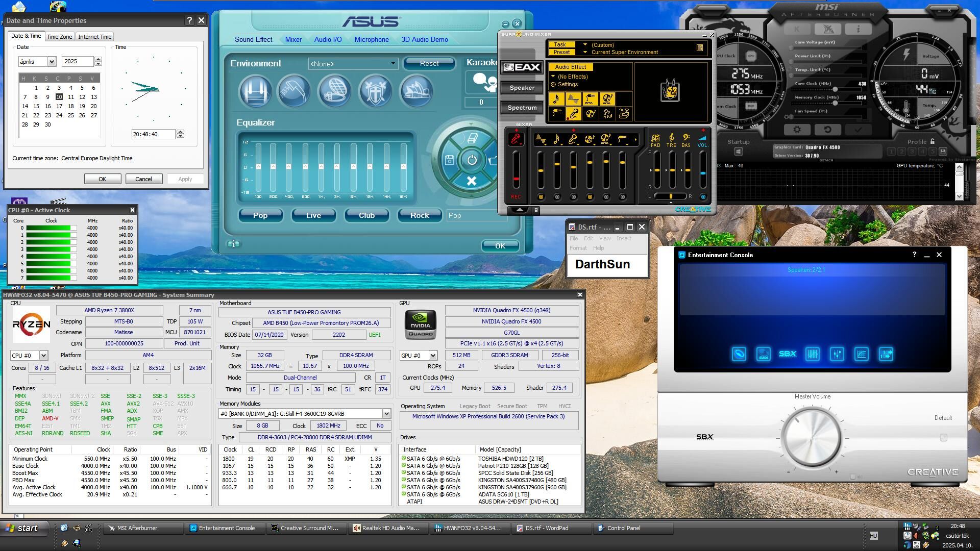
Task: Select music note source icon in effect grid
Action: pos(556,99)
